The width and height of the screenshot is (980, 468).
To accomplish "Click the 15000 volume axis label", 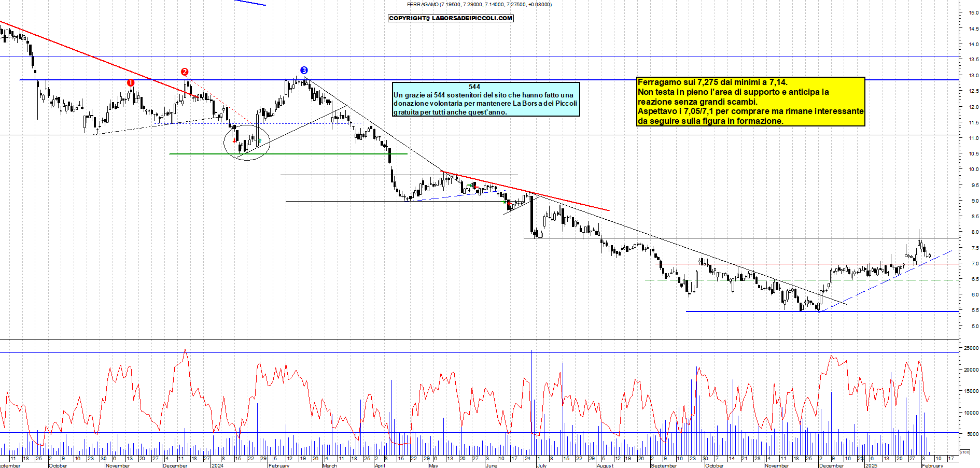I will pyautogui.click(x=971, y=391).
